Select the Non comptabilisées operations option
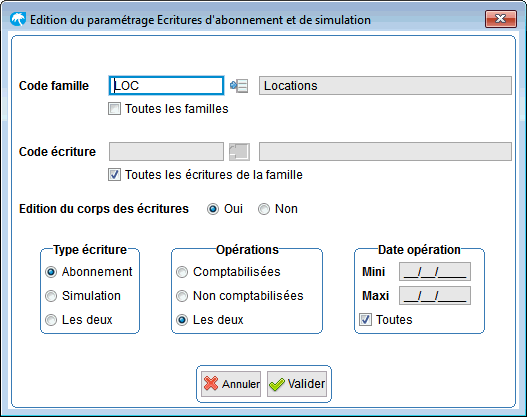 (182, 296)
